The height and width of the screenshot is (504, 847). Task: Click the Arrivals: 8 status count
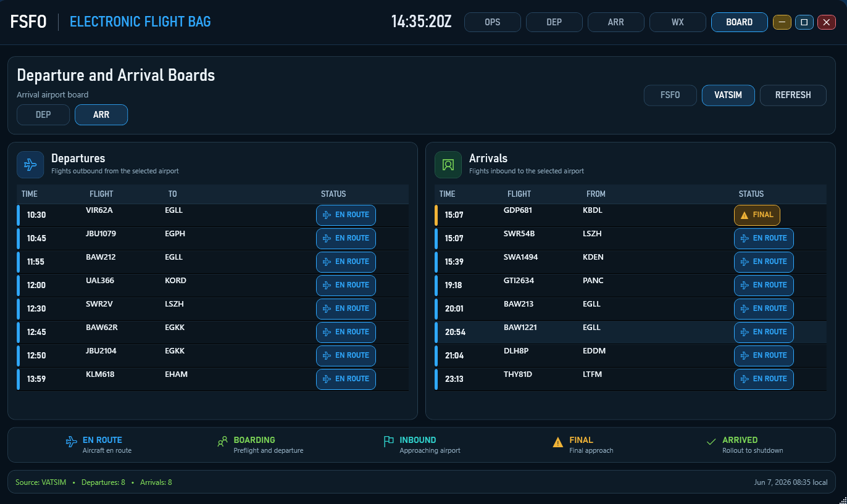coord(156,482)
